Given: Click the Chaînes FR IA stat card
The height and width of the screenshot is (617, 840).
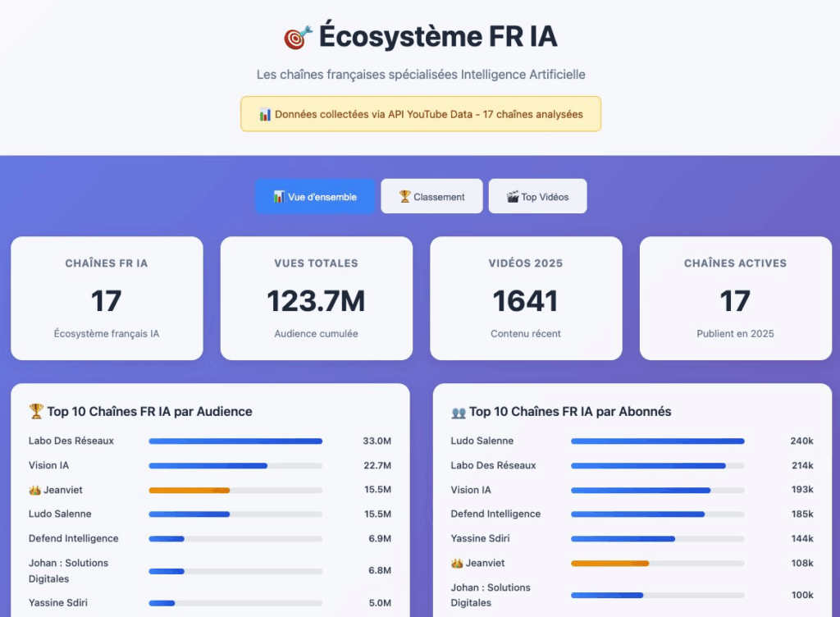Looking at the screenshot, I should click(x=107, y=299).
